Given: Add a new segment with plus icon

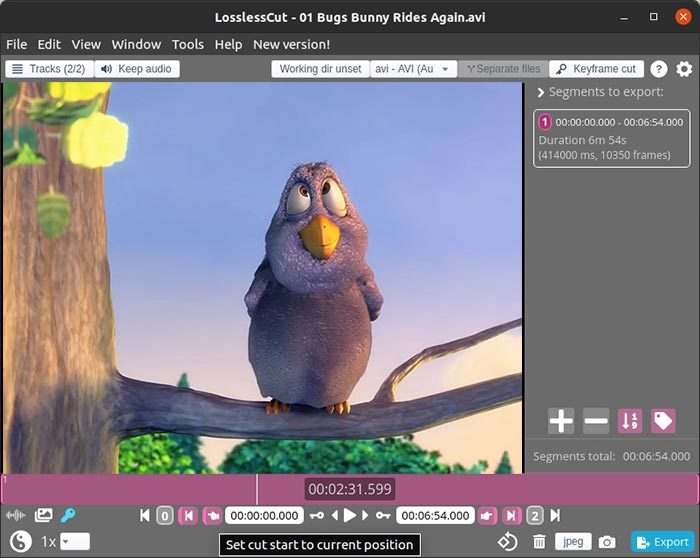Looking at the screenshot, I should [561, 421].
